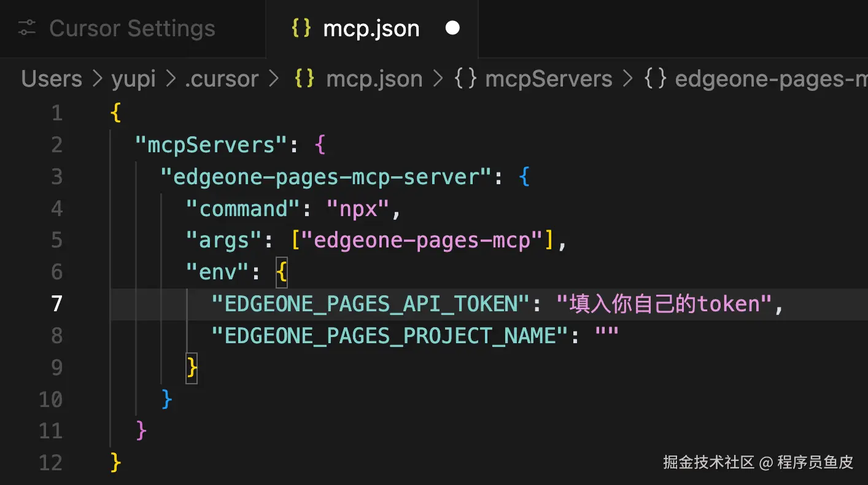
Task: Open the edgeone-pages-m breadcrumb segment
Action: pos(771,79)
